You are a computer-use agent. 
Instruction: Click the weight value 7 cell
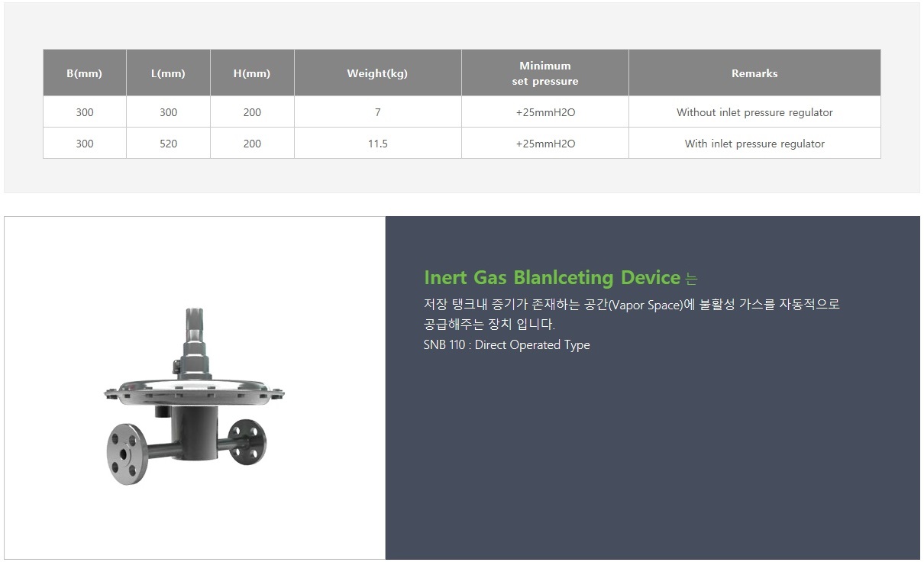point(377,112)
